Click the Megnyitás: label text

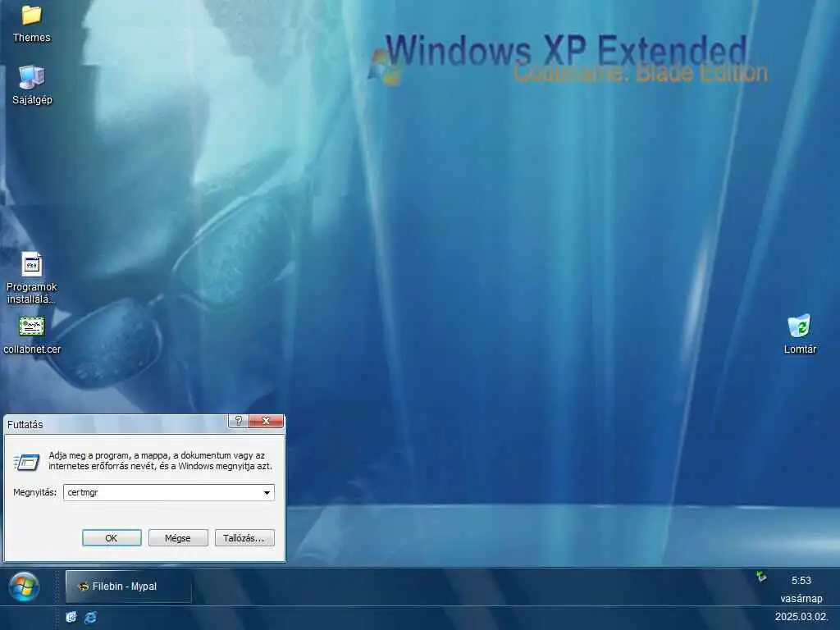pos(34,492)
